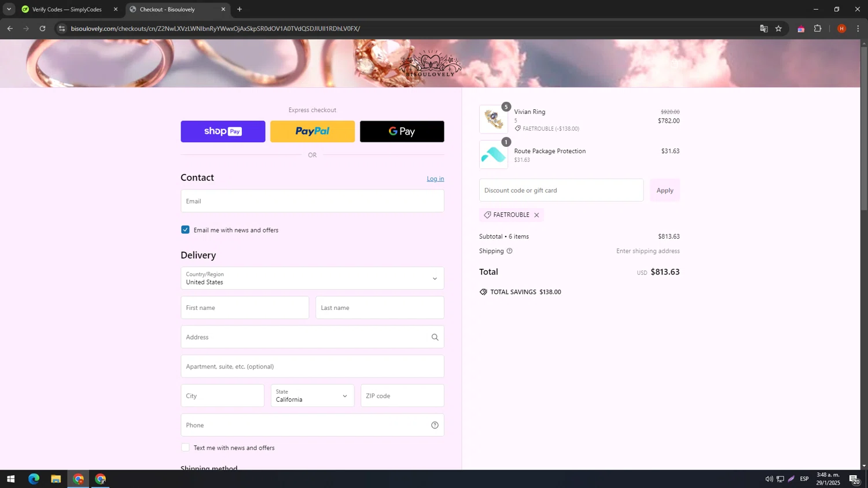The width and height of the screenshot is (868, 488).
Task: Open network settings tray icon
Action: pos(780,479)
